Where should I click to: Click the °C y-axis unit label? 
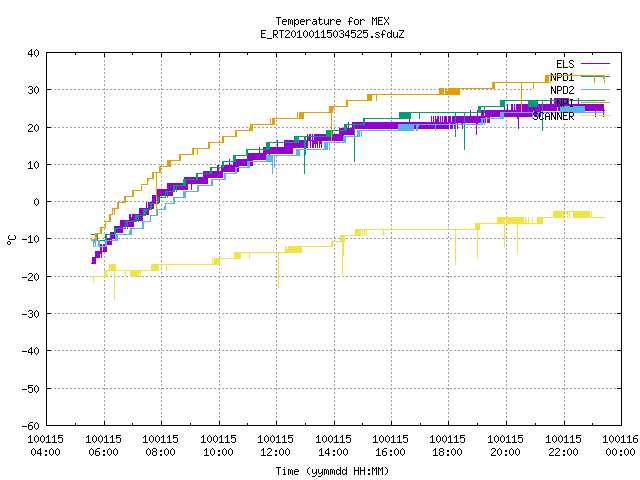[11, 240]
